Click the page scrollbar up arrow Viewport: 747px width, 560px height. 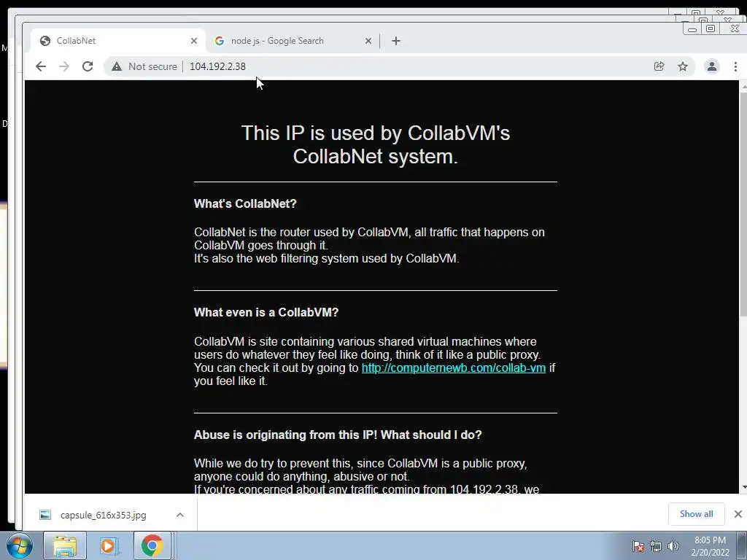743,86
